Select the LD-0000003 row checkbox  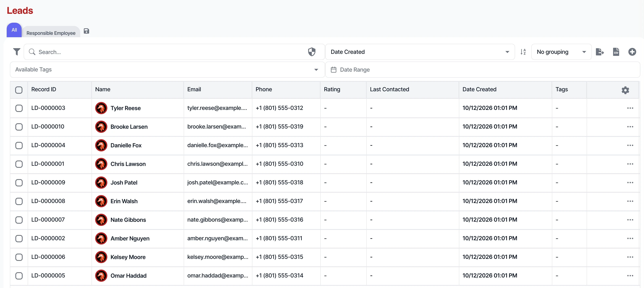pyautogui.click(x=19, y=108)
